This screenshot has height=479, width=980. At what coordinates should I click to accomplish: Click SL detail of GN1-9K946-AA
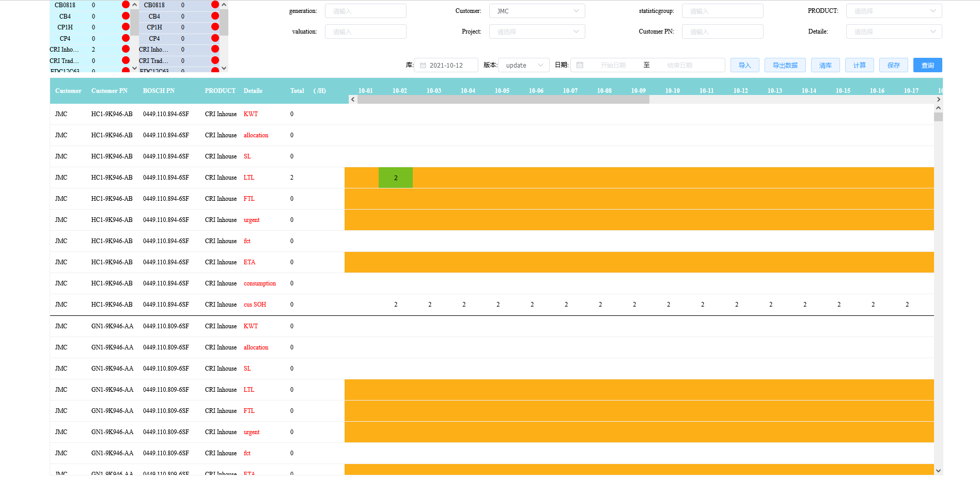[x=247, y=369]
